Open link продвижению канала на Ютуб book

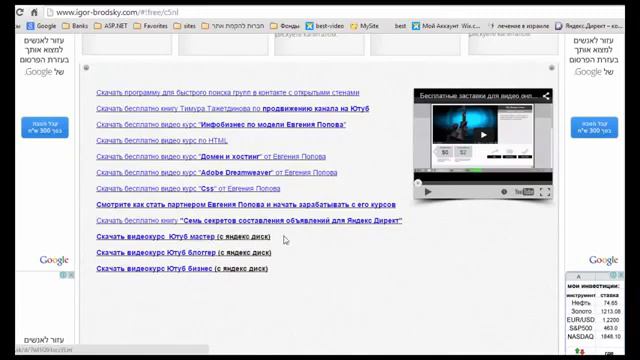[x=233, y=109]
